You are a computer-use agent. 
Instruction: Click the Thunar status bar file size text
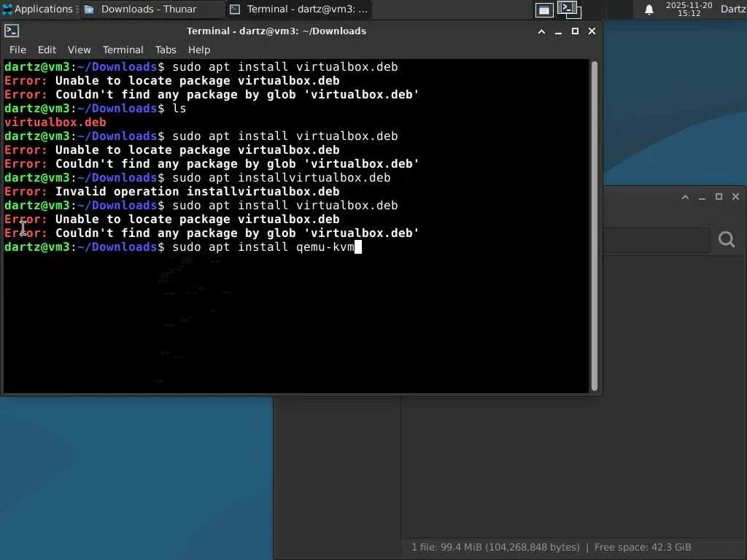[x=495, y=547]
